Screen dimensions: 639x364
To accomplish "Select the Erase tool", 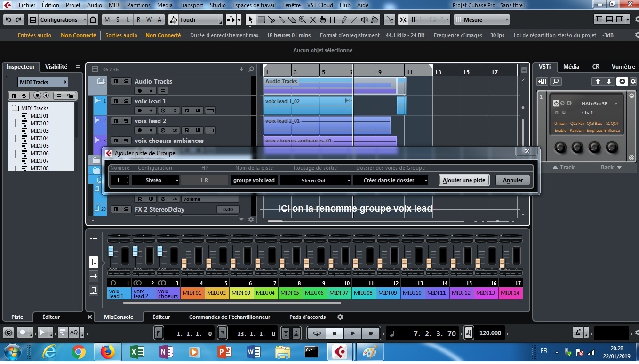I will click(x=292, y=20).
